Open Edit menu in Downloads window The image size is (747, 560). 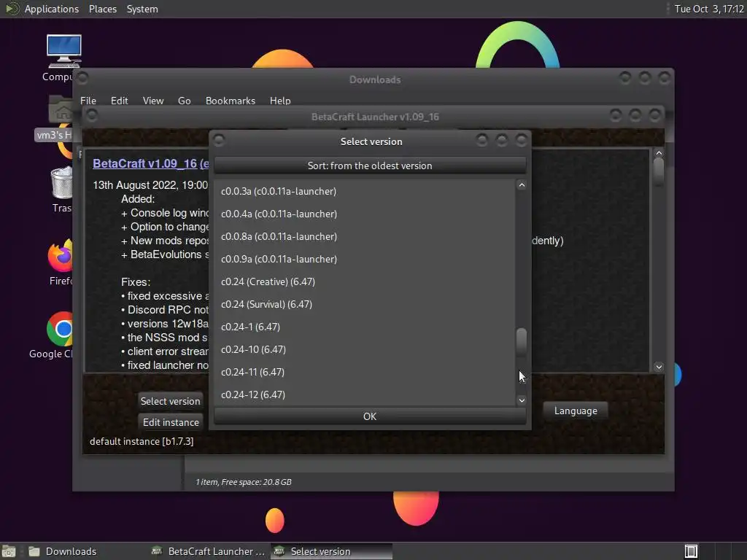[119, 101]
